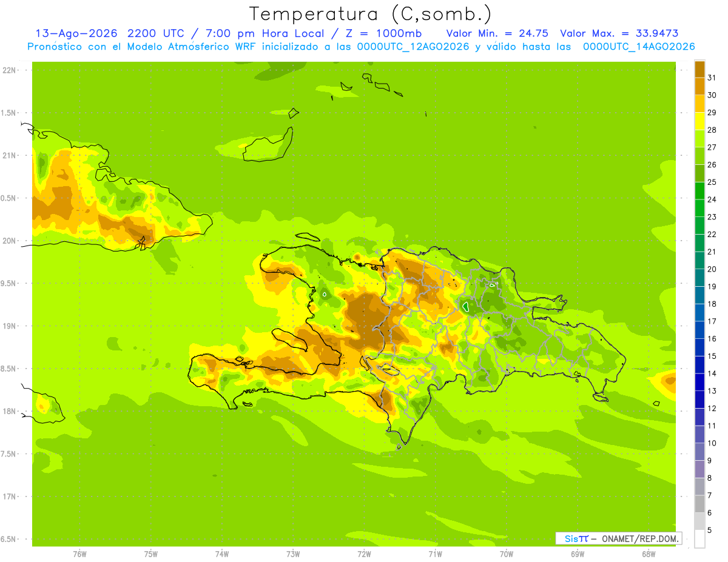Click the '22N' latitude axis label
This screenshot has width=728, height=562.
coord(8,70)
